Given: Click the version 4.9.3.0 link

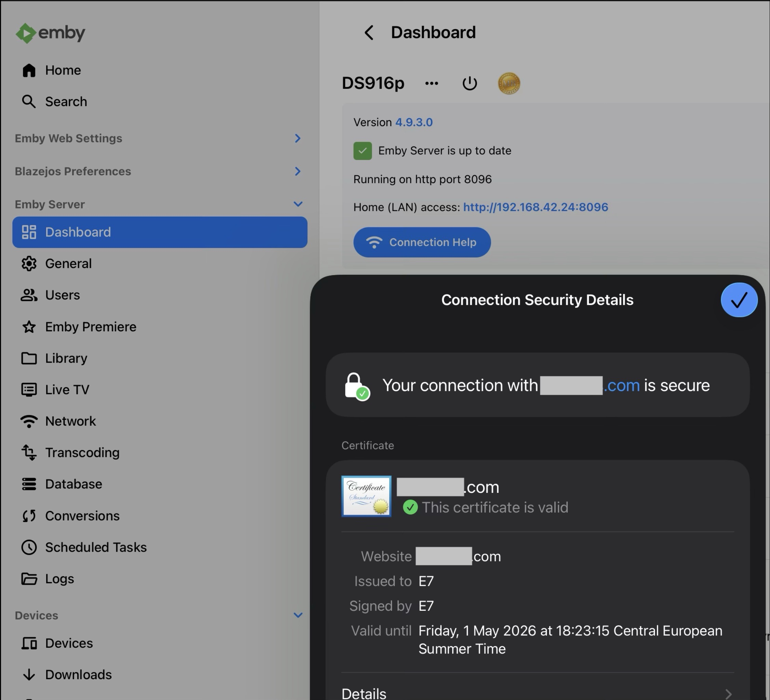Looking at the screenshot, I should point(414,123).
